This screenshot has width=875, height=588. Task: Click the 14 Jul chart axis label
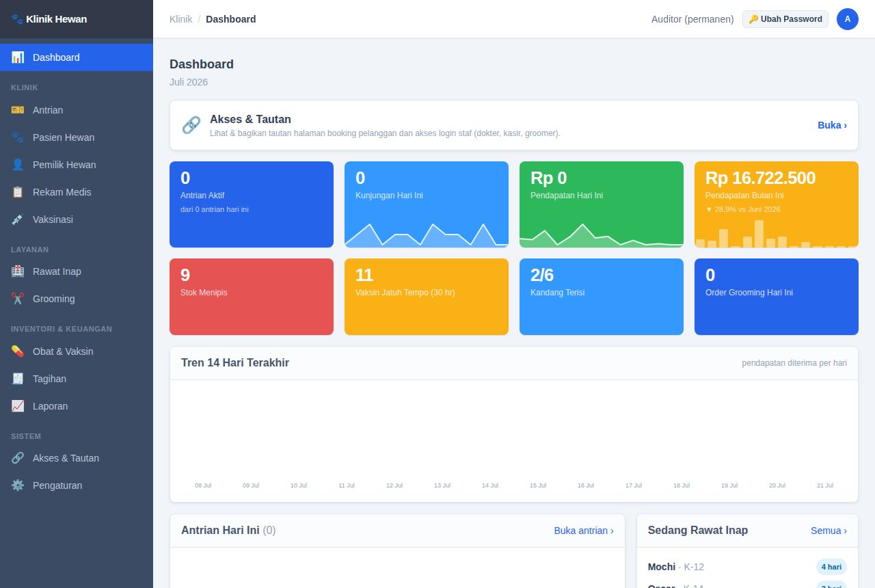click(x=490, y=485)
